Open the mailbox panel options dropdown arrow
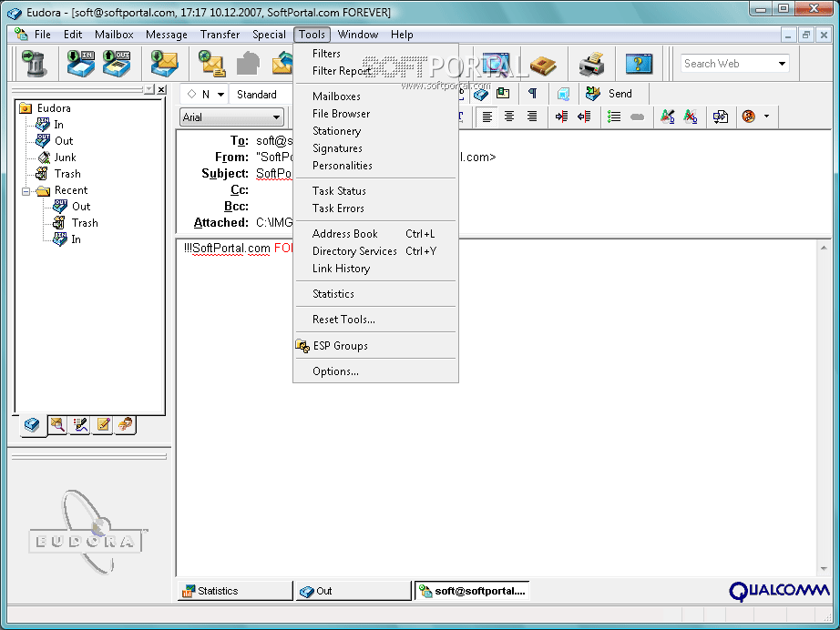The image size is (840, 630). 149,89
